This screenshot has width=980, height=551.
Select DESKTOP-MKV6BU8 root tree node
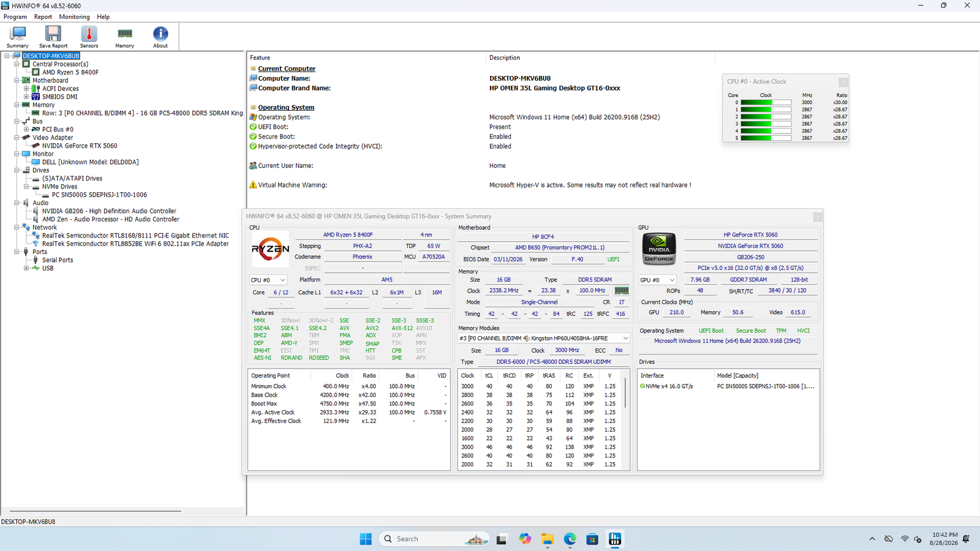coord(51,56)
